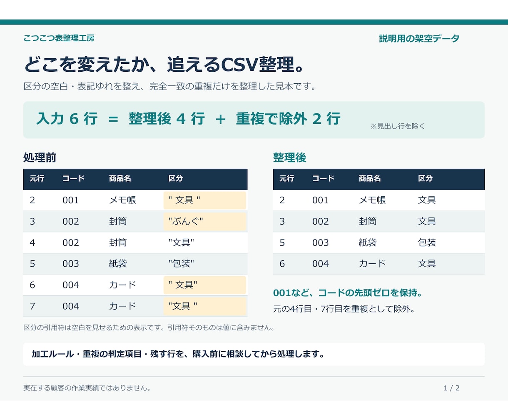Click the note ※見出し行を除く
Image resolution: width=508 pixels, height=420 pixels.
click(x=398, y=126)
